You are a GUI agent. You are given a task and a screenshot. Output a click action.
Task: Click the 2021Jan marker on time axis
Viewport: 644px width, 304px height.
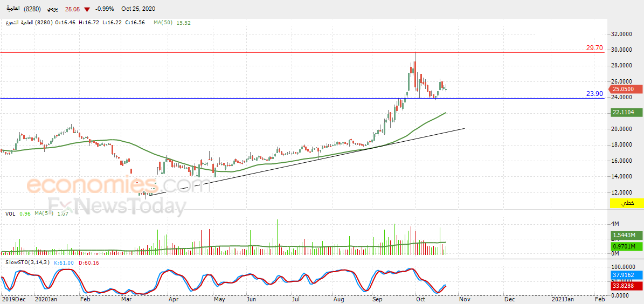[x=562, y=300]
